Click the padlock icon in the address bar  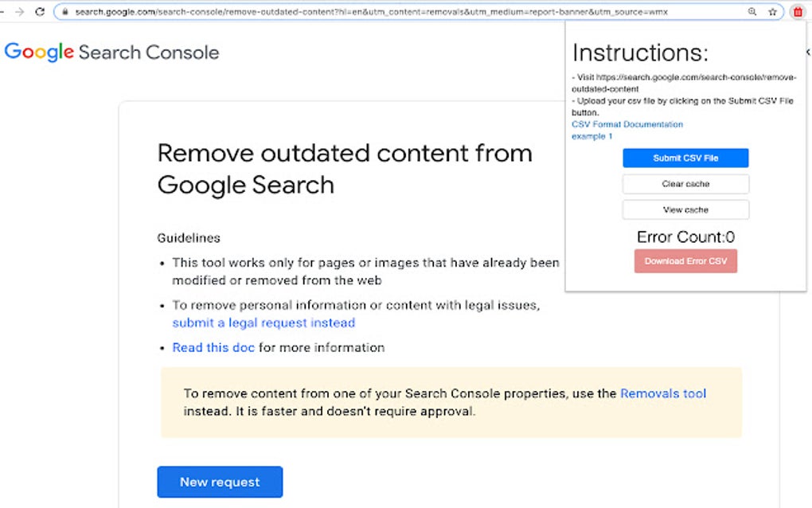pos(67,12)
